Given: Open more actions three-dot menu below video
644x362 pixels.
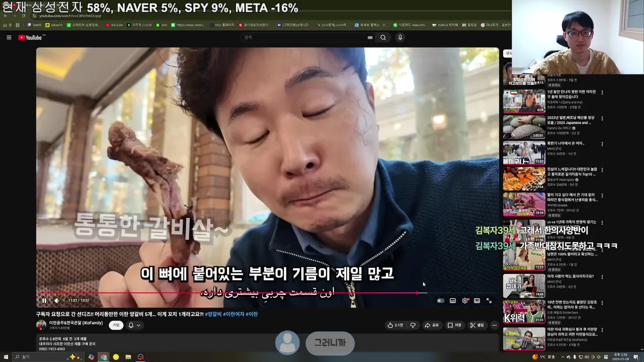Looking at the screenshot, I should click(494, 325).
